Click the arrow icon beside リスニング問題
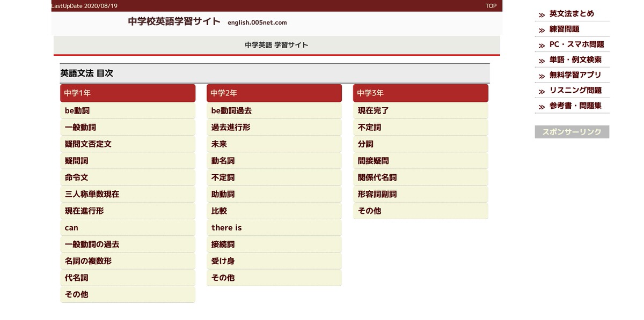This screenshot has height=320, width=644. (540, 91)
